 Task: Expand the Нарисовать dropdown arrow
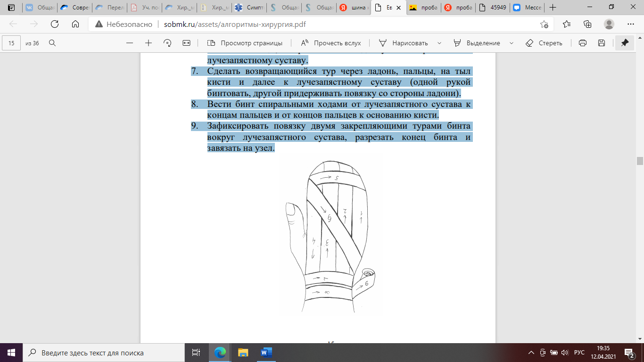tap(439, 43)
